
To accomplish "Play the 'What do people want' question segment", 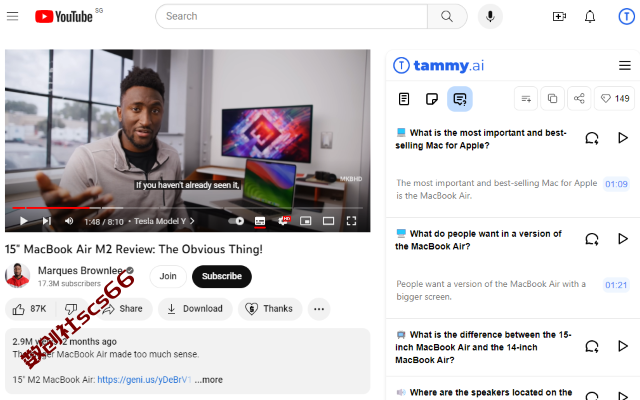I will point(622,239).
